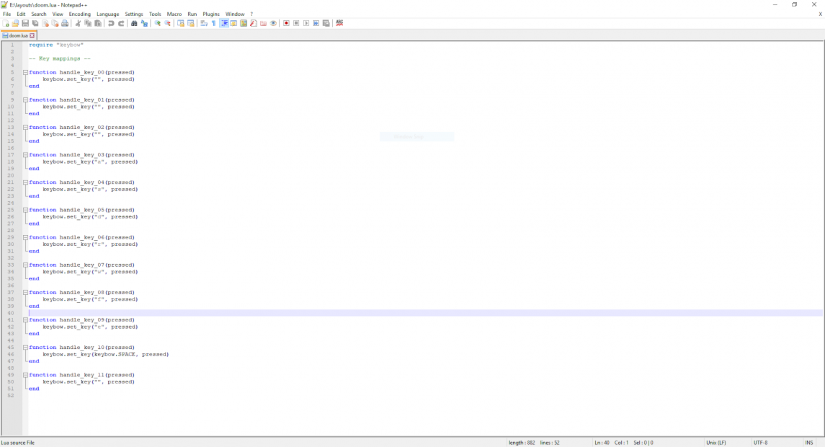Click the Save All toolbar icon
Image resolution: width=825 pixels, height=447 pixels.
coord(35,23)
